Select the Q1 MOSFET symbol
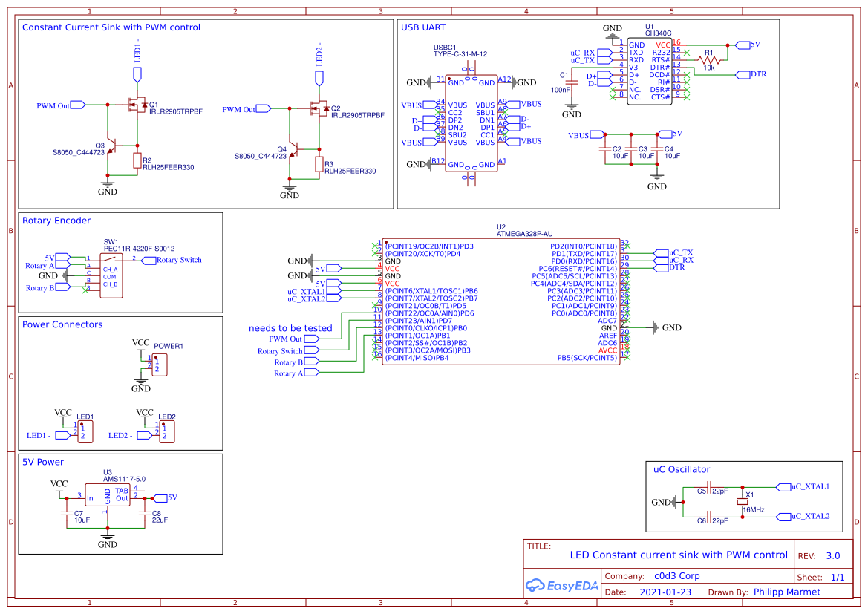The image size is (868, 614). point(136,105)
